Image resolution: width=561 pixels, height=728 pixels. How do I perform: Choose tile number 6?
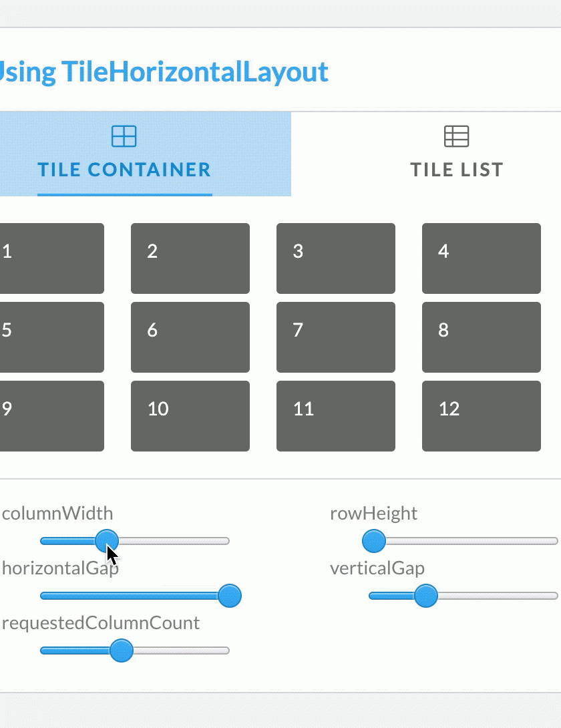pyautogui.click(x=190, y=337)
